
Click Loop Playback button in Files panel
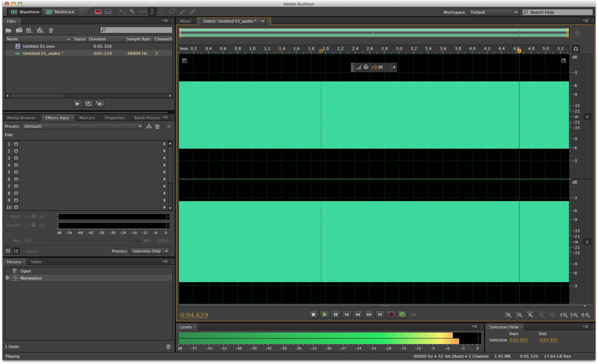[x=89, y=104]
